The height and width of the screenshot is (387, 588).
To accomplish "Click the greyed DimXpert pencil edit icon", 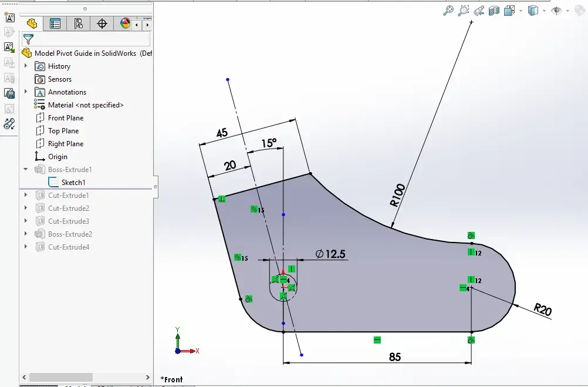I will 9,32.
